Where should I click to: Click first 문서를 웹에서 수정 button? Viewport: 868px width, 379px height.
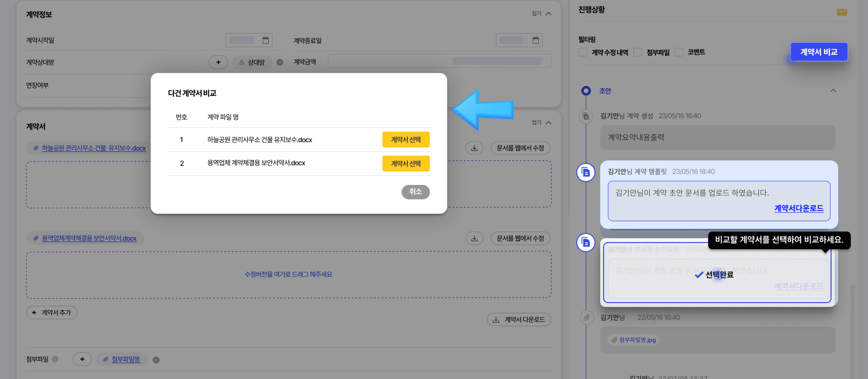coord(520,148)
